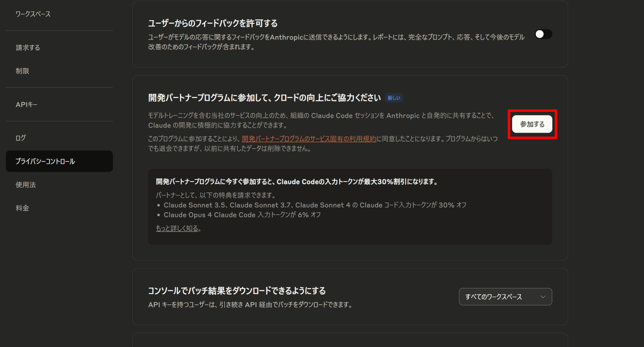Follow the もっと詳しく知る link

[x=177, y=228]
